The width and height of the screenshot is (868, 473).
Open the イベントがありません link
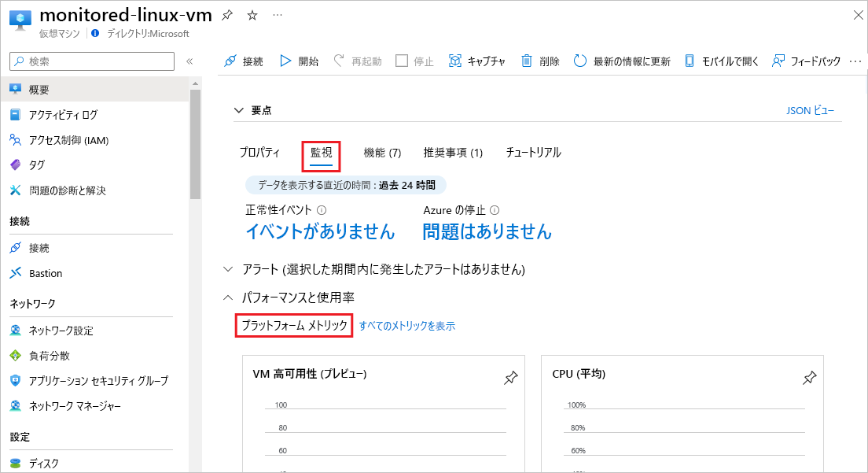tap(320, 231)
